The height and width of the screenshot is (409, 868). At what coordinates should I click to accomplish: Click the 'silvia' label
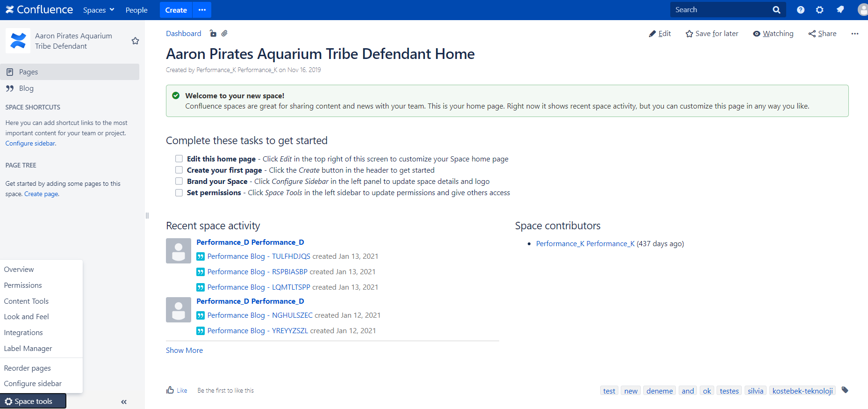[x=755, y=391]
